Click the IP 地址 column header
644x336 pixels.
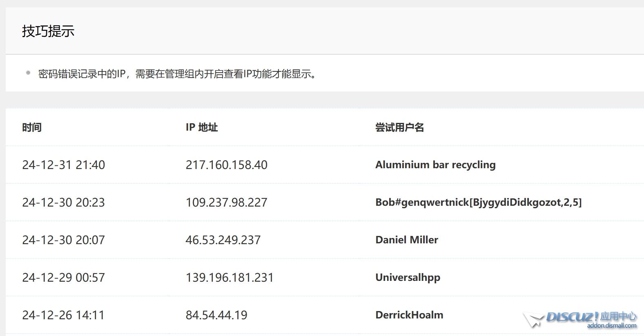click(x=201, y=127)
